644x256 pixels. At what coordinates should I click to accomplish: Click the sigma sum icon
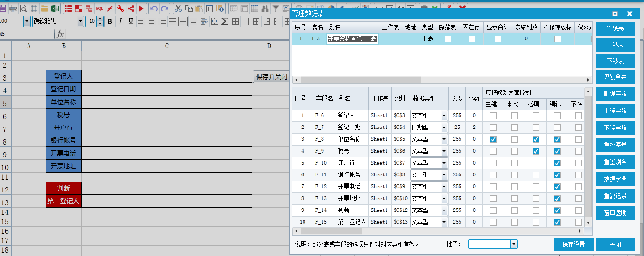point(225,21)
